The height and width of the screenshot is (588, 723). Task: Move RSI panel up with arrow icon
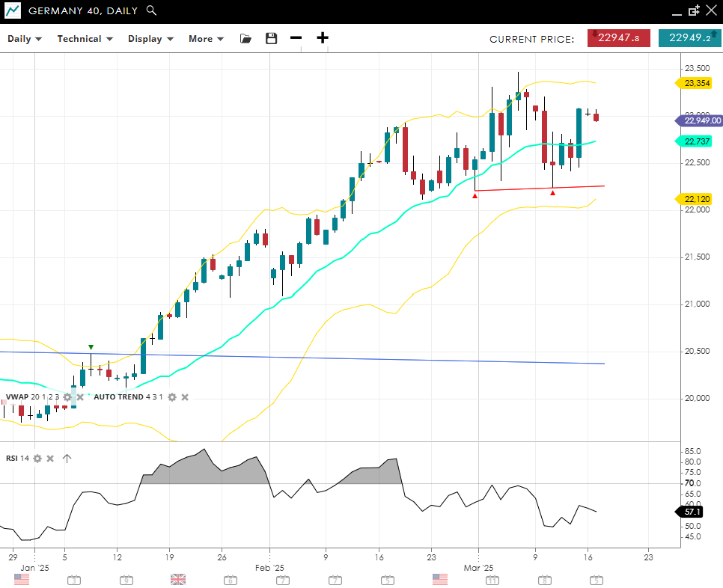coord(67,459)
